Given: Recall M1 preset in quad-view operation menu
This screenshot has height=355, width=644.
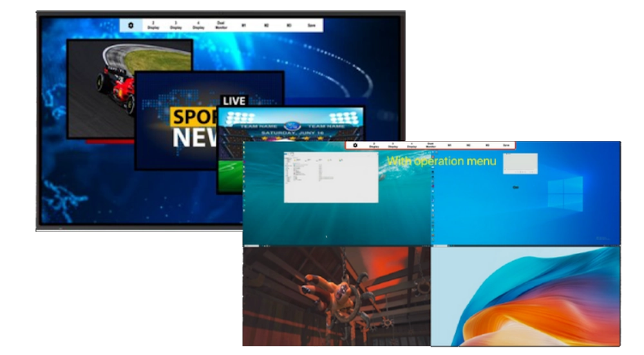Looking at the screenshot, I should click(450, 145).
